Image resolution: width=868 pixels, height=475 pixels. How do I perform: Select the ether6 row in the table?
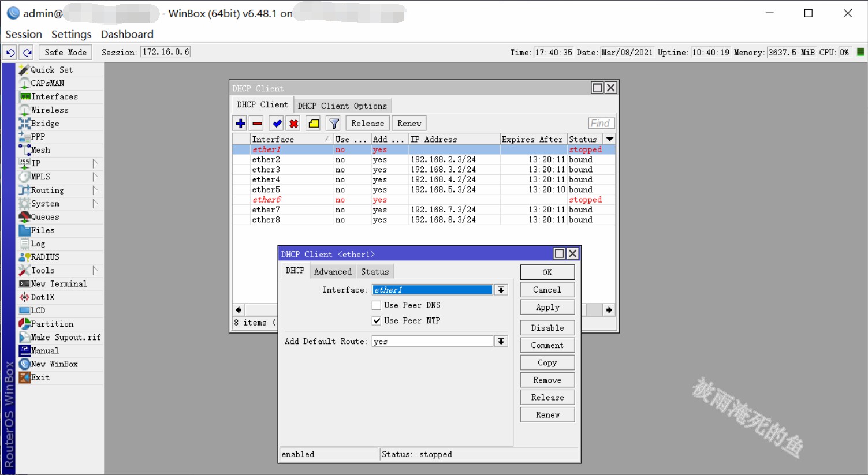[266, 200]
